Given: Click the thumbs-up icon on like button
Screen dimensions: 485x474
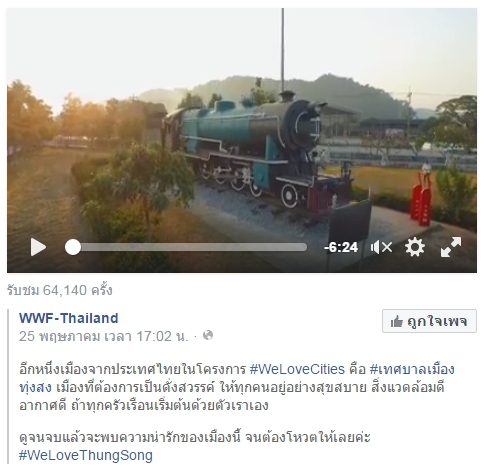Looking at the screenshot, I should (x=397, y=322).
